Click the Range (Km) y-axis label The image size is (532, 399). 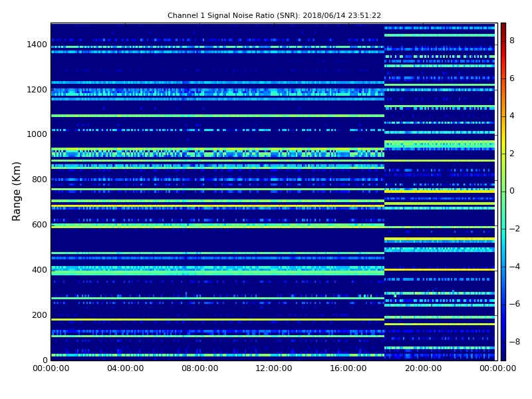pos(16,192)
